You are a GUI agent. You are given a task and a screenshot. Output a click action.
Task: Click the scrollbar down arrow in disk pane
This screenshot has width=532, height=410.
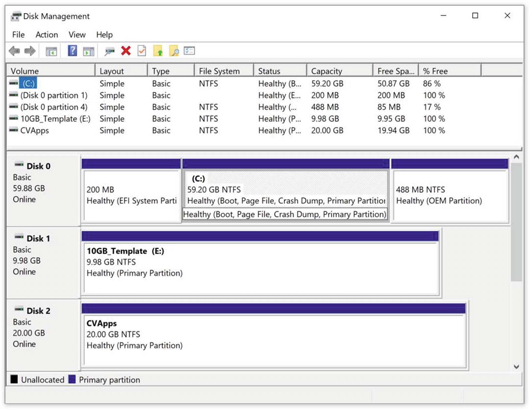point(516,367)
